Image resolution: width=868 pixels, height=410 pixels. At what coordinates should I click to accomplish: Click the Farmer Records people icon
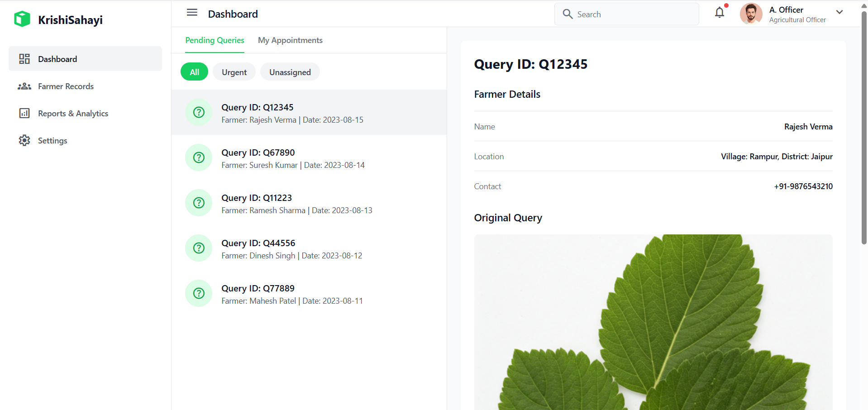[x=24, y=86]
